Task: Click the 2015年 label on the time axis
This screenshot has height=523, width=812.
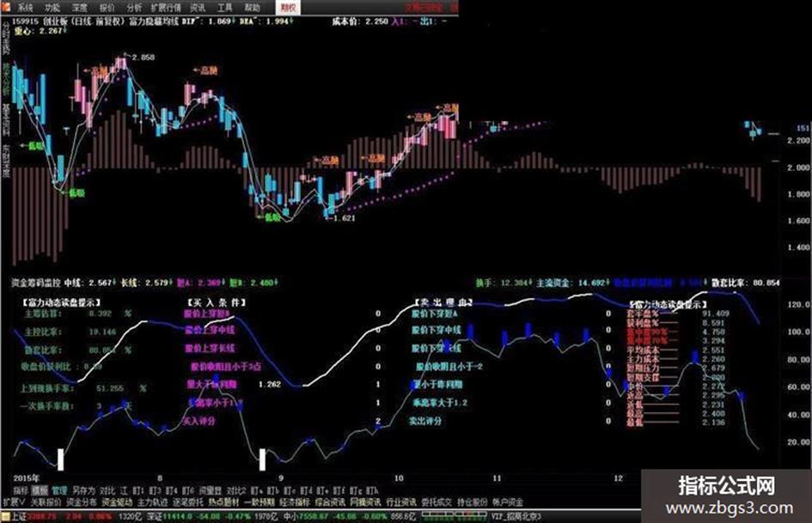Action: [26, 478]
